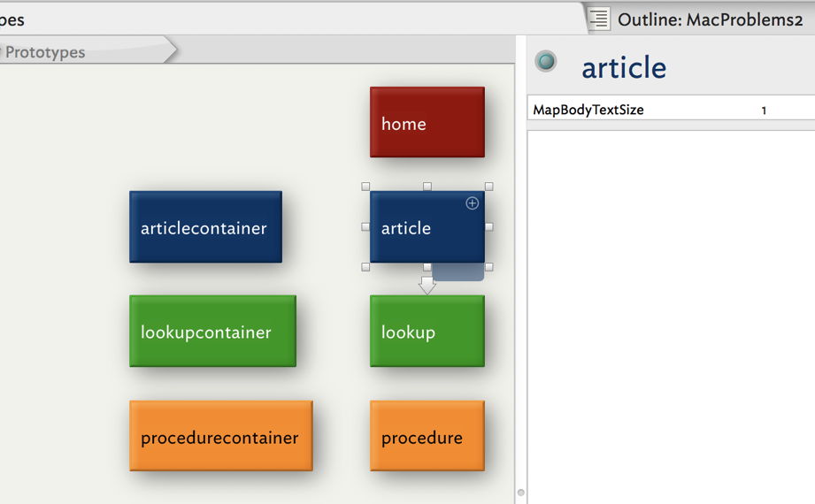Click the plus icon on the article note
Viewport: 815px width, 504px height.
pos(472,203)
